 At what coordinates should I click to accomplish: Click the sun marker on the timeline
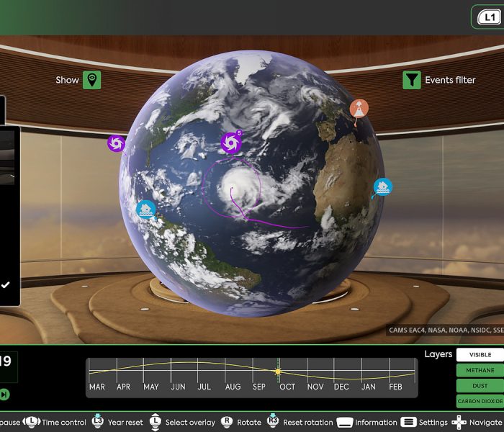278,372
